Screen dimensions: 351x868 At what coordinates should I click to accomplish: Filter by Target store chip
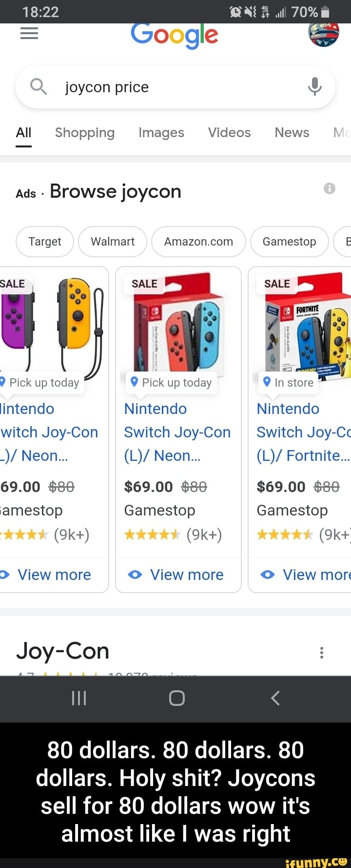click(45, 242)
